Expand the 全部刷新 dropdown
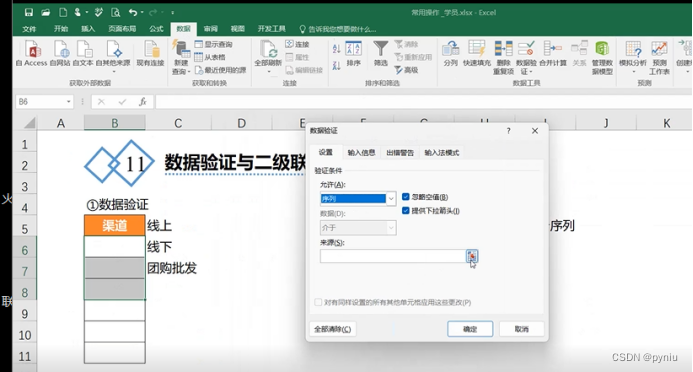 [268, 71]
